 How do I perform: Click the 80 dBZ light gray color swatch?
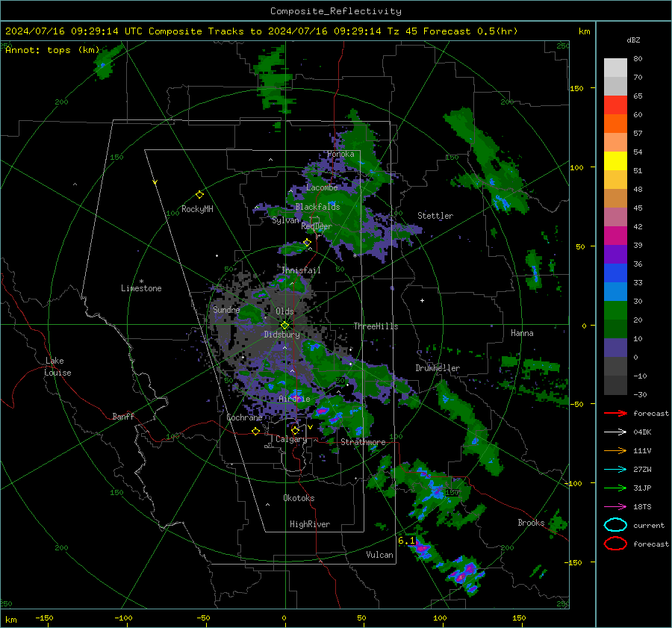pos(615,68)
